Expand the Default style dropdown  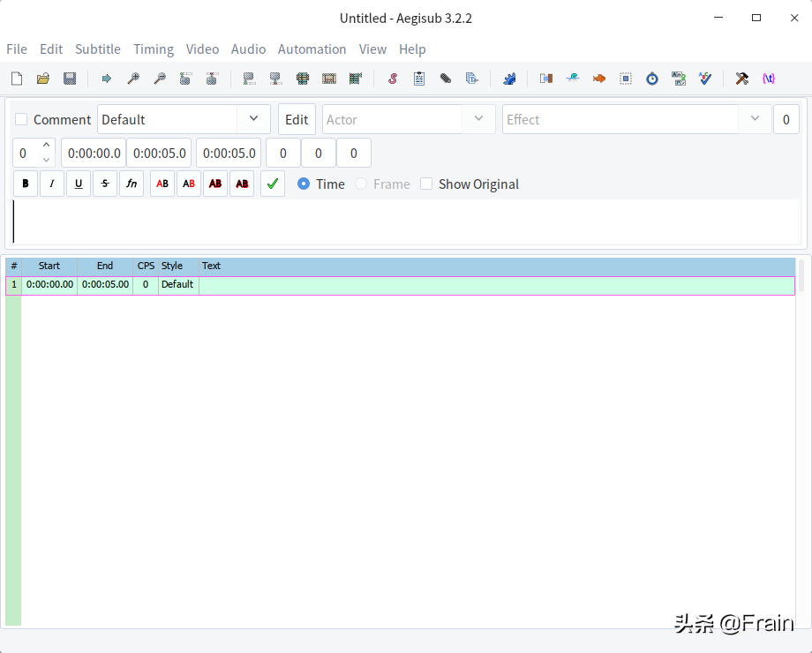pyautogui.click(x=254, y=119)
